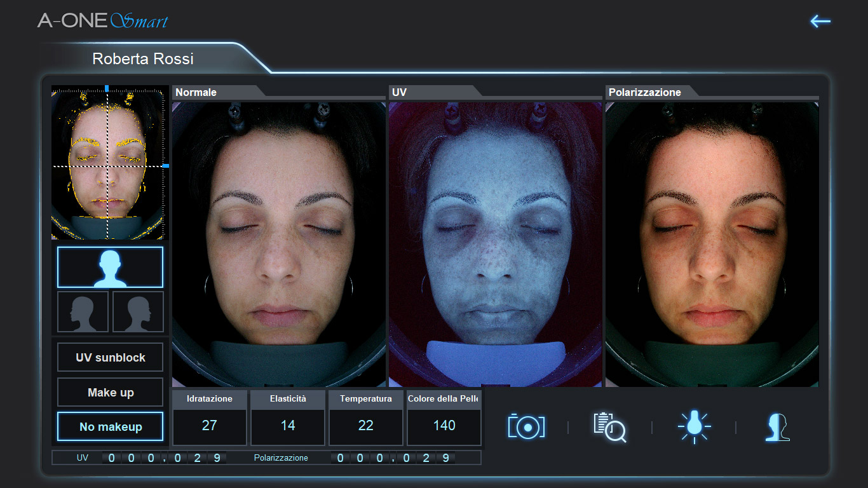Open the UV image tab
Image resolution: width=868 pixels, height=488 pixels.
(x=399, y=92)
